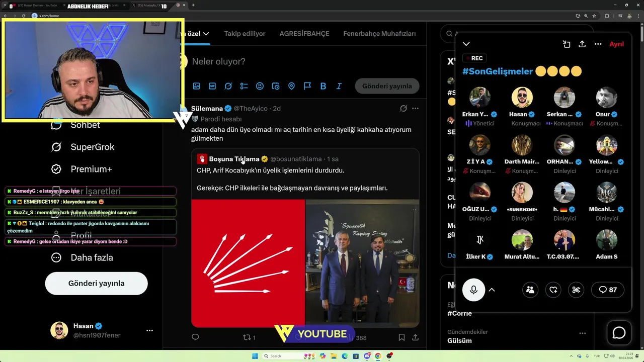Viewport: 644px width, 362px height.
Task: Open floating messages chat bubble
Action: tap(619, 333)
